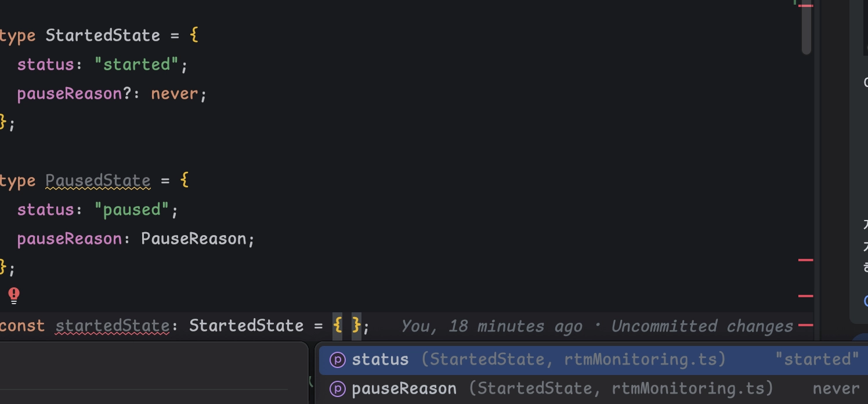This screenshot has height=404, width=868.
Task: Click the inline blame text "You, 18 minutes ago"
Action: pyautogui.click(x=491, y=326)
